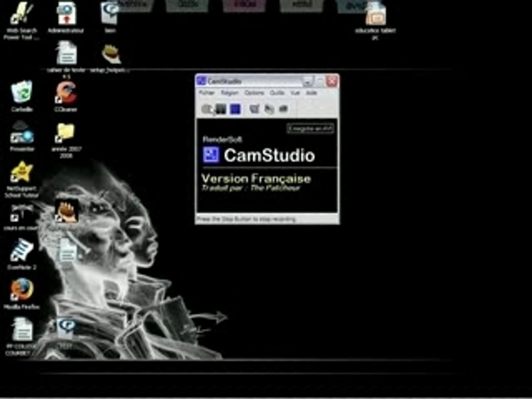The image size is (532, 399).
Task: Select the education tablet pc desktop icon
Action: tap(375, 21)
